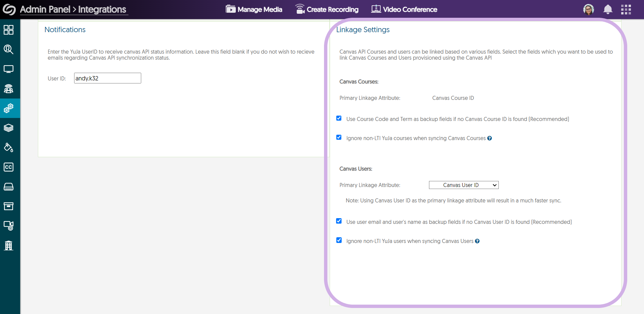This screenshot has height=314, width=644.
Task: Toggle ignore non-LTI YuJa users checkbox
Action: [339, 240]
